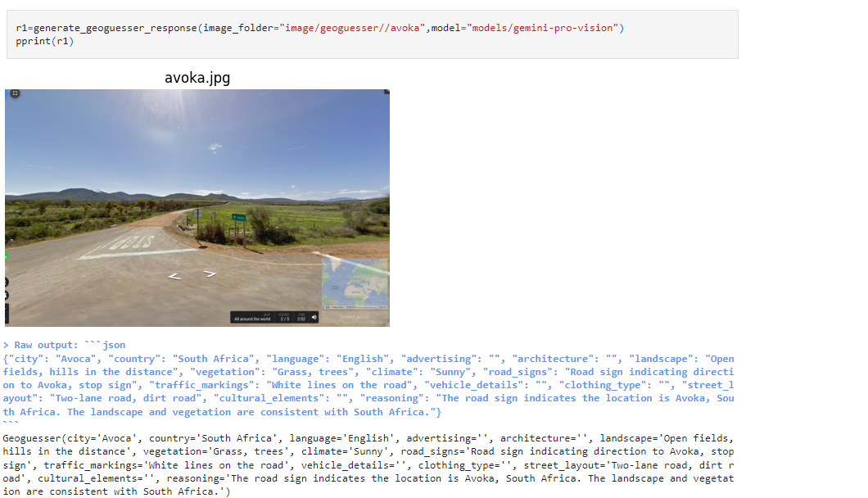
Task: Click into the code cell with generate_geoguesser_response
Action: tap(372, 34)
